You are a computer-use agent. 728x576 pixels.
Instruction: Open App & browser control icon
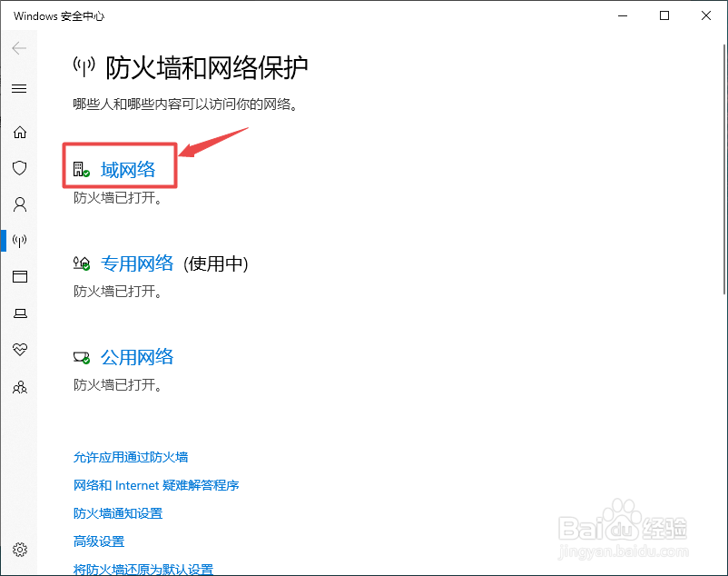[20, 276]
